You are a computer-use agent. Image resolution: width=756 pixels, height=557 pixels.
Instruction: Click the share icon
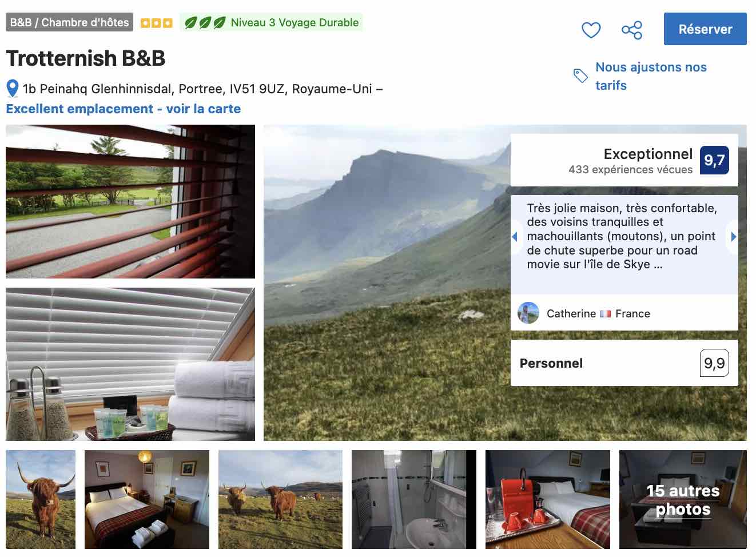click(x=632, y=30)
